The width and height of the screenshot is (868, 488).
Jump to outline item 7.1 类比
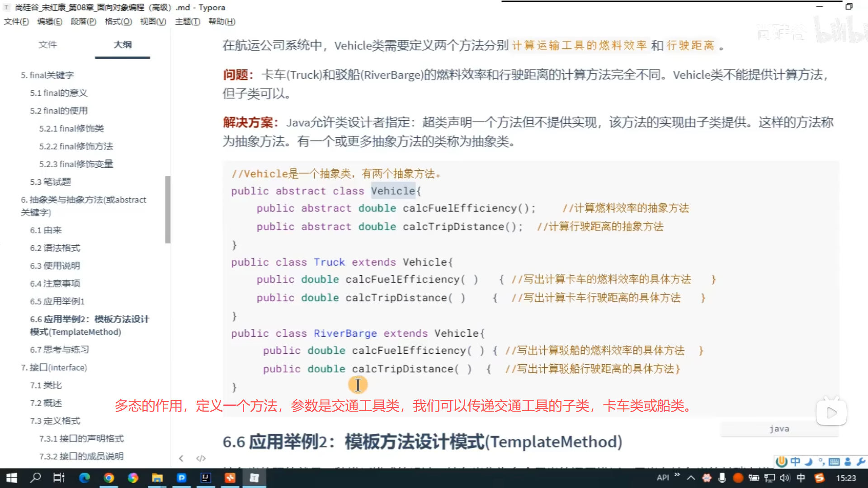46,385
